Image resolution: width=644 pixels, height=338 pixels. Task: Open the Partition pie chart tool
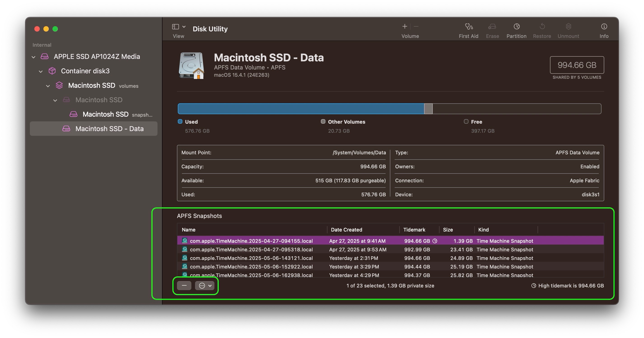click(517, 26)
